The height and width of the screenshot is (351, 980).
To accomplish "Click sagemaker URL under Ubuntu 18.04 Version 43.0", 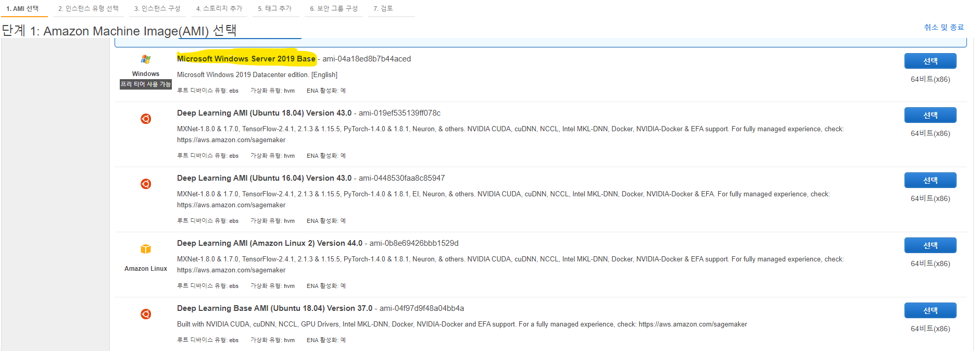I will [231, 140].
